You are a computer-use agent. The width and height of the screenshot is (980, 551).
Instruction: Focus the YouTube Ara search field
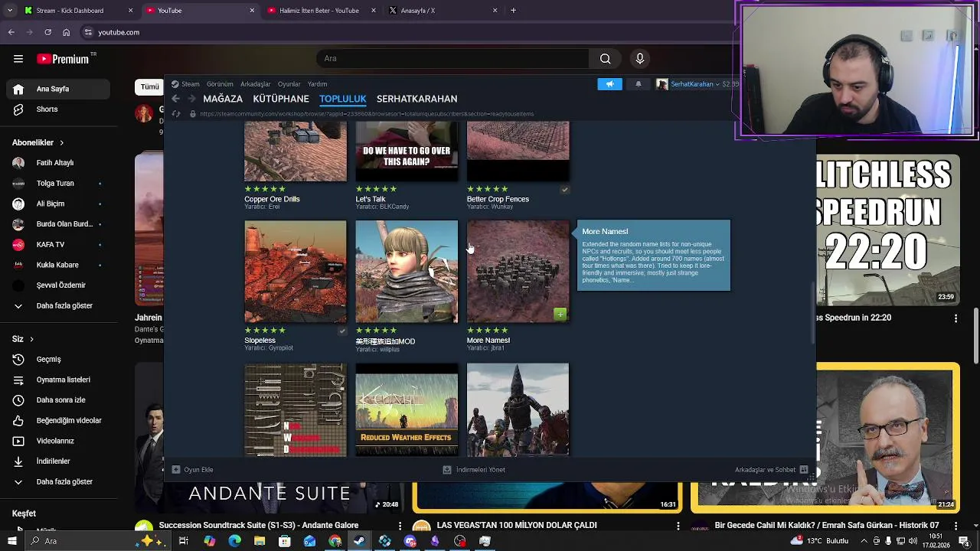pos(453,59)
